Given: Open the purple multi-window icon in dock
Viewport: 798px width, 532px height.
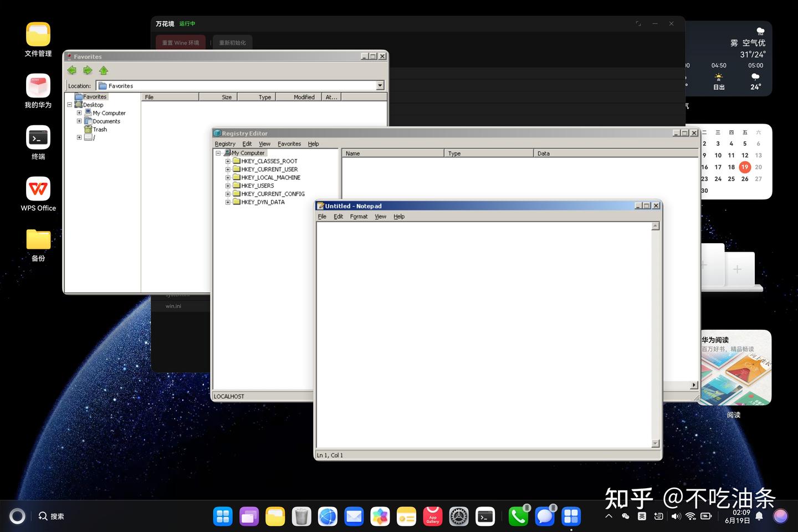Looking at the screenshot, I should (x=249, y=516).
